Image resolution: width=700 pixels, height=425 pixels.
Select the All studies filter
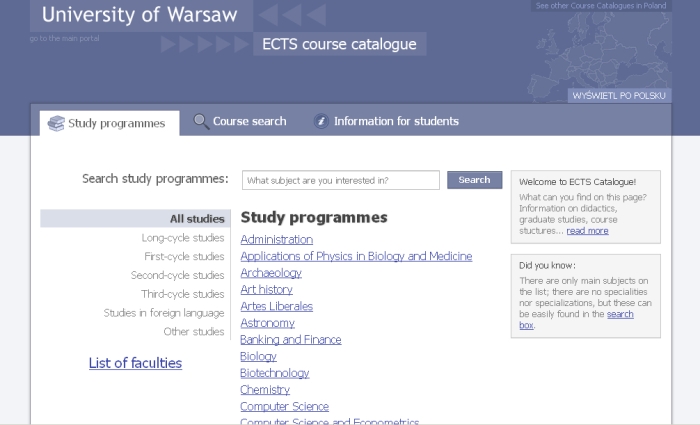135,219
